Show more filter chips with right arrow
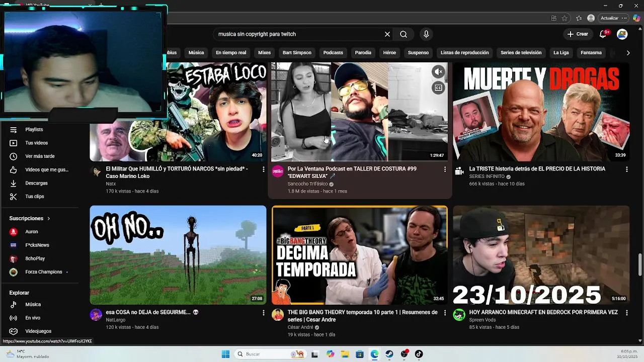 (628, 52)
